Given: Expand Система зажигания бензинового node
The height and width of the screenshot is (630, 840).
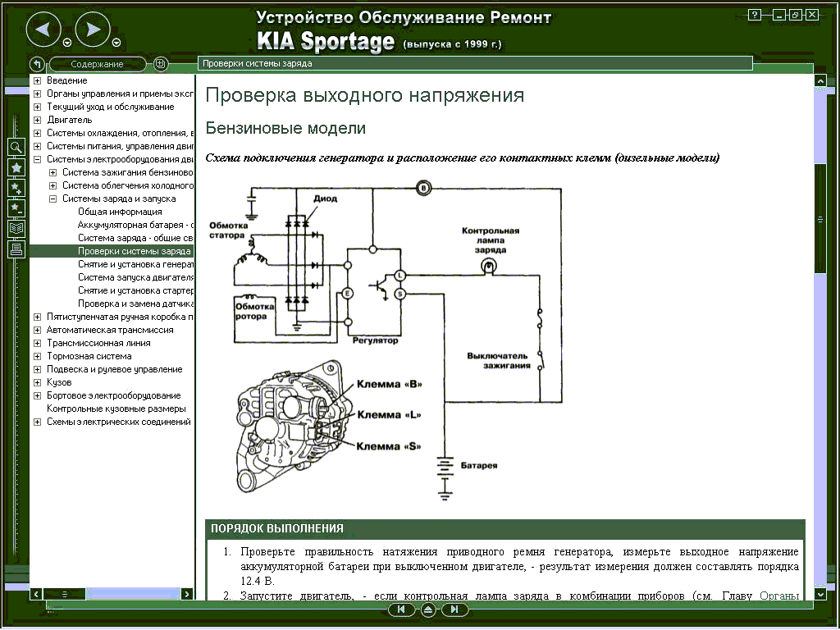Looking at the screenshot, I should click(53, 172).
